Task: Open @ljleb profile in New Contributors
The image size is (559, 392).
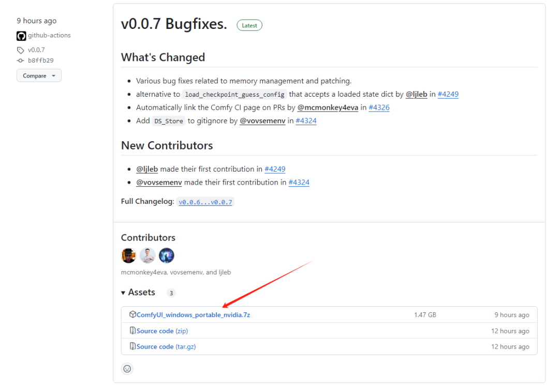Action: pyautogui.click(x=147, y=169)
